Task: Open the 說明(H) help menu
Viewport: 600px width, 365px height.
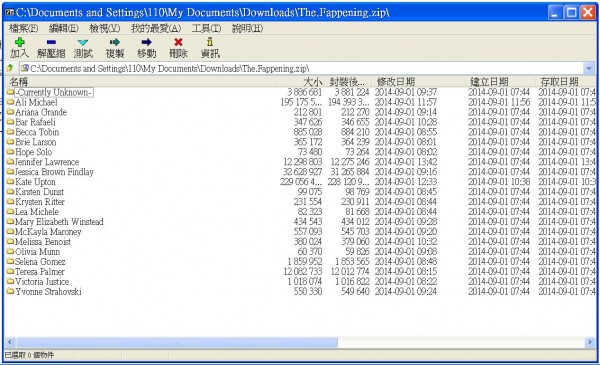Action: pyautogui.click(x=247, y=28)
